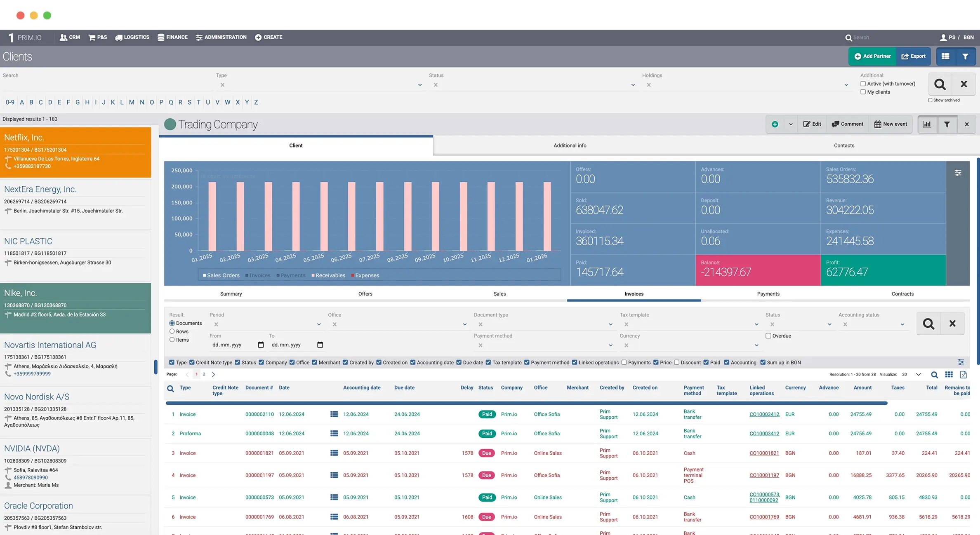Click the filter icon in client detail toolbar
Screen dimensions: 980x535
pyautogui.click(x=947, y=124)
